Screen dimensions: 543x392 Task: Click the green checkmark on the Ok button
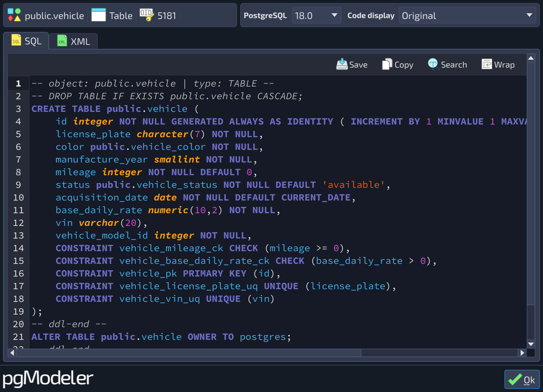515,379
